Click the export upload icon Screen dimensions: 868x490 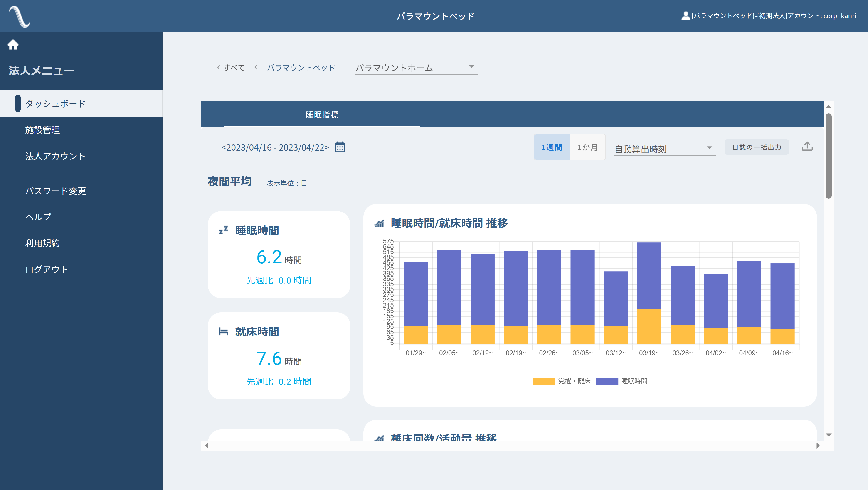coord(807,147)
